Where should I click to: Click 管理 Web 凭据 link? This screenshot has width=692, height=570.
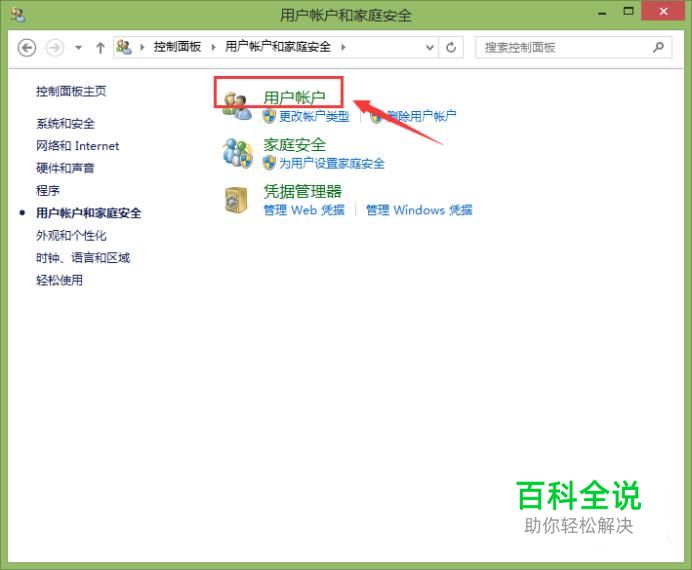[304, 210]
